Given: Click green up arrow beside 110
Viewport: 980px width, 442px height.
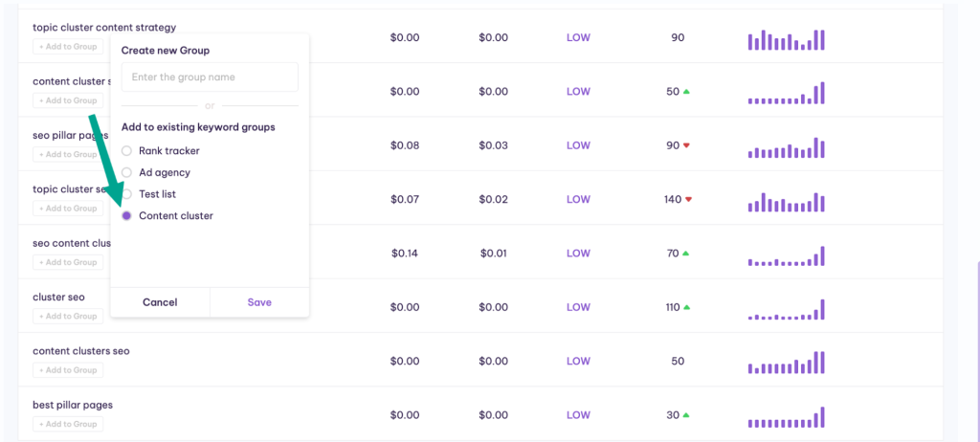Looking at the screenshot, I should pyautogui.click(x=686, y=307).
